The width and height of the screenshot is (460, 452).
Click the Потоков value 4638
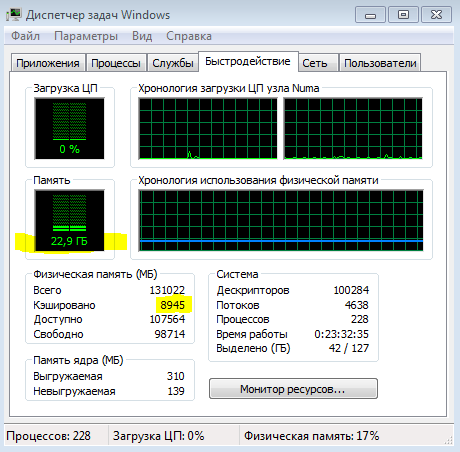coord(356,305)
